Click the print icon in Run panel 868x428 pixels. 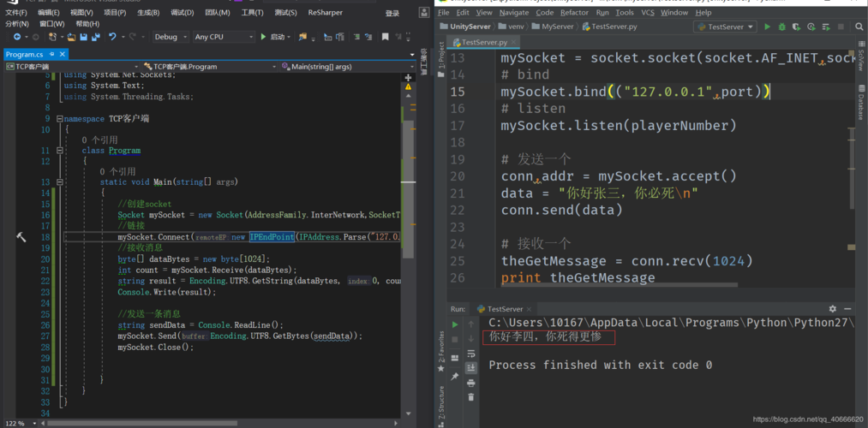[471, 383]
